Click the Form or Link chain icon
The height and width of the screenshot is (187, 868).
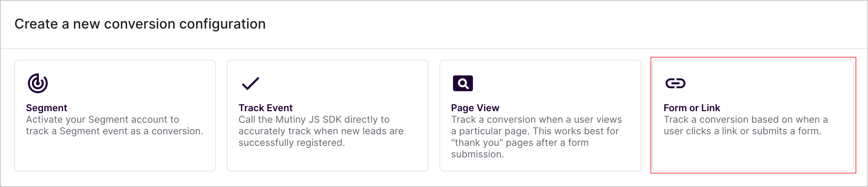point(676,83)
